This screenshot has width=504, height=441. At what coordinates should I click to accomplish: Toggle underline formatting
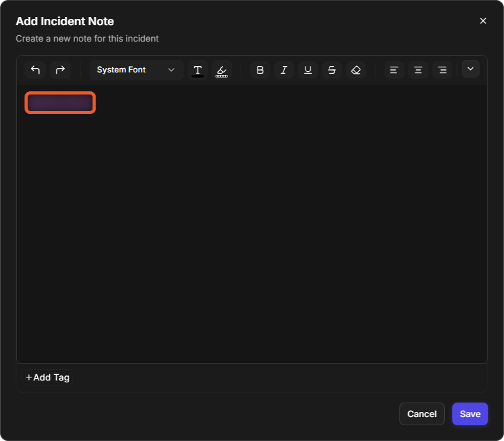coord(308,70)
